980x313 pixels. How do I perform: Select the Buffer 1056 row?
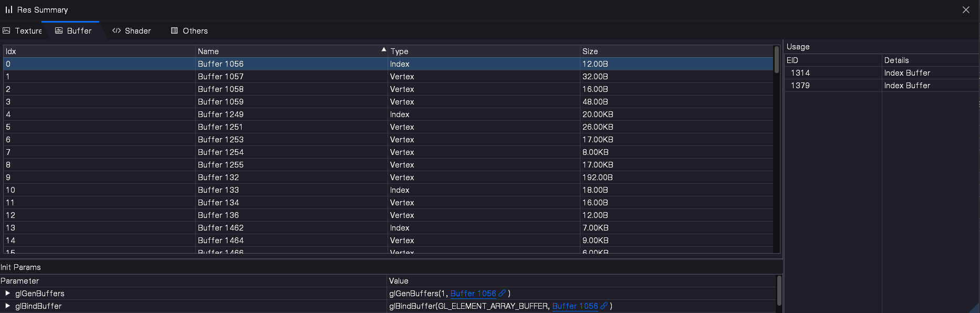pyautogui.click(x=388, y=64)
